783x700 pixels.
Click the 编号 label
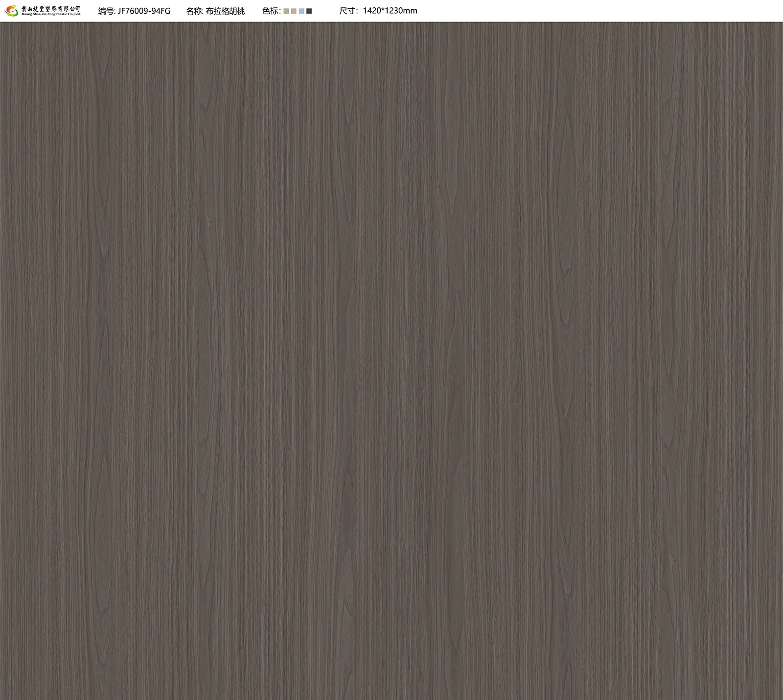tap(106, 11)
